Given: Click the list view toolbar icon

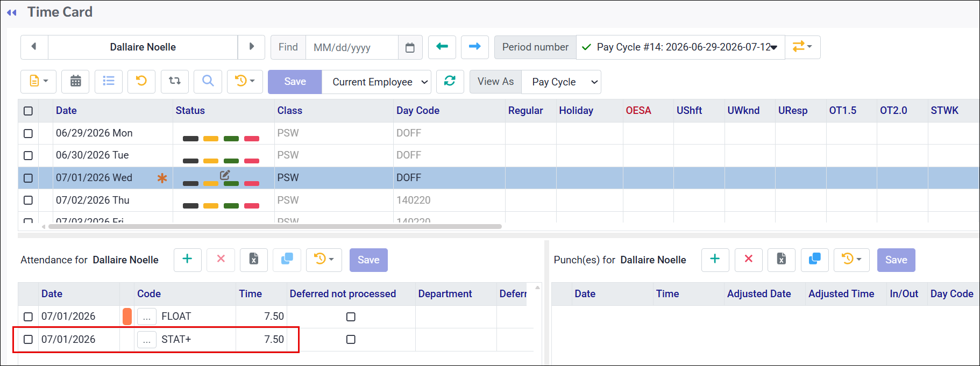Looking at the screenshot, I should click(x=109, y=81).
